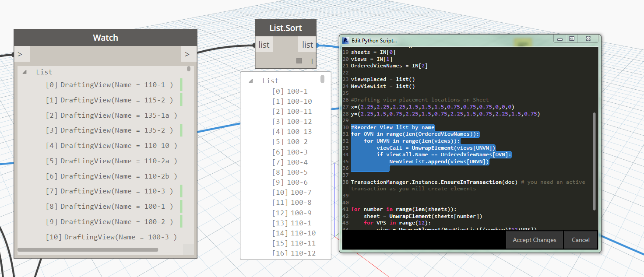Click code line 'viewsplaced = list()'
The image size is (644, 277).
(383, 79)
